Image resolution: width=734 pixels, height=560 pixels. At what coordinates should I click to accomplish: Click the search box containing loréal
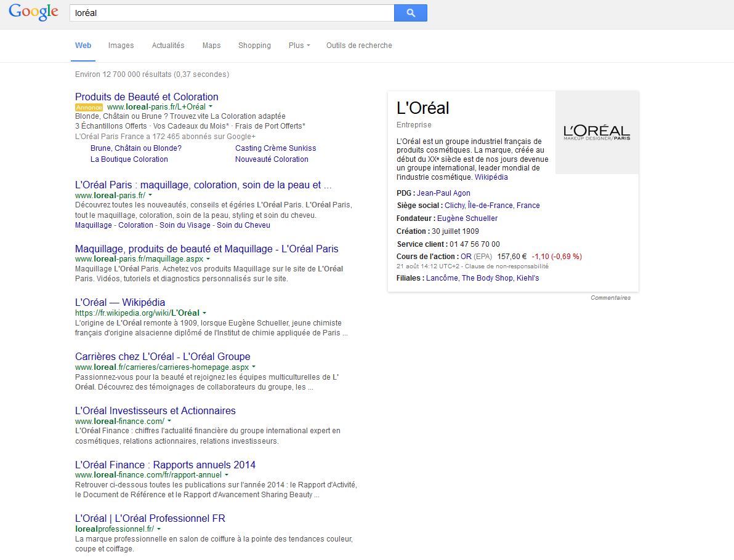click(232, 13)
